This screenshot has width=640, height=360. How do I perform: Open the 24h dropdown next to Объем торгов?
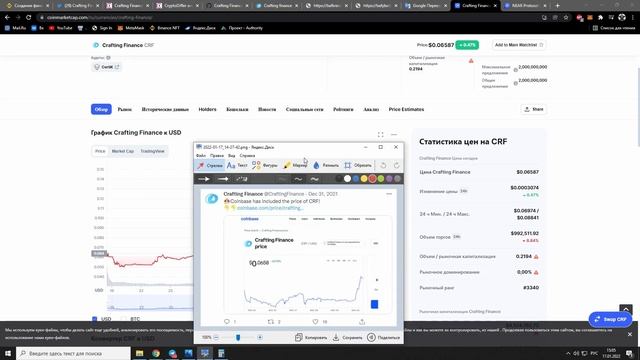pyautogui.click(x=457, y=236)
